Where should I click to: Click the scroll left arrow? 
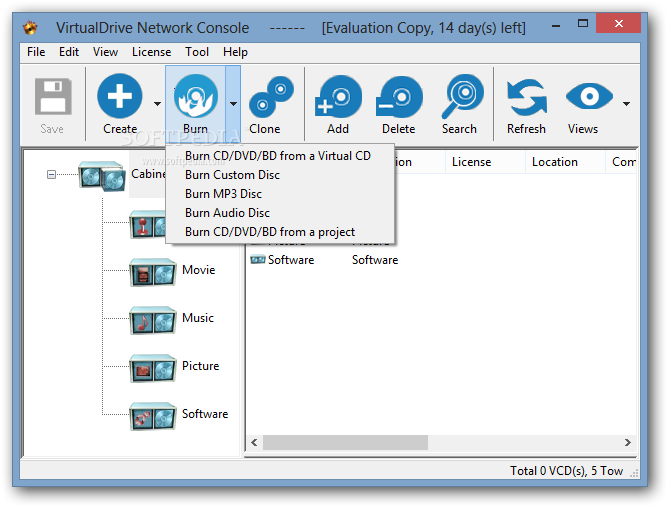[254, 442]
